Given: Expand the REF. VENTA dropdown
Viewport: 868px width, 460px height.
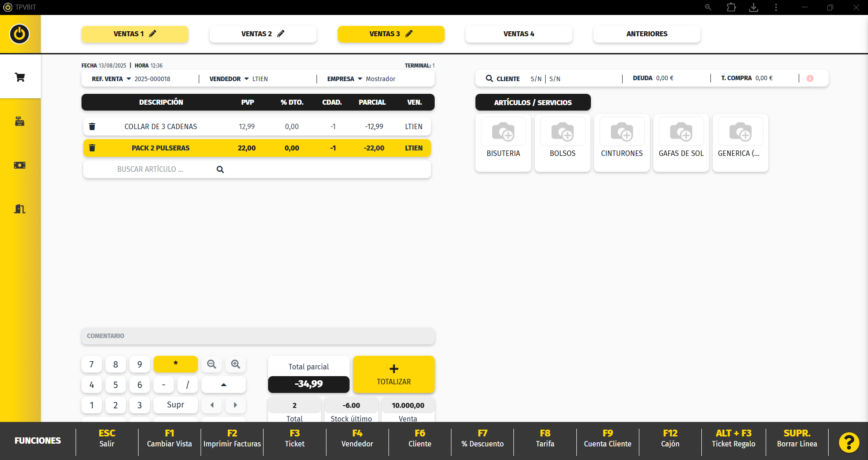Looking at the screenshot, I should [129, 79].
